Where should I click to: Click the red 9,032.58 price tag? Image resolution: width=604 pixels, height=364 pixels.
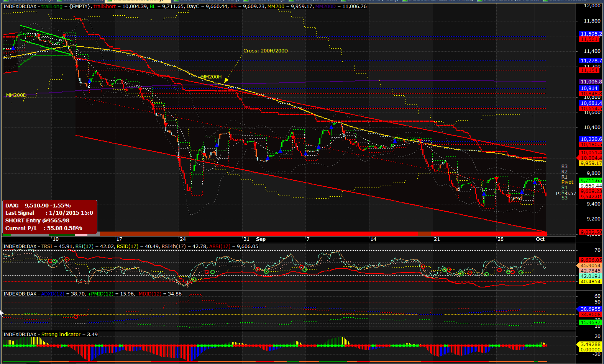pos(591,232)
